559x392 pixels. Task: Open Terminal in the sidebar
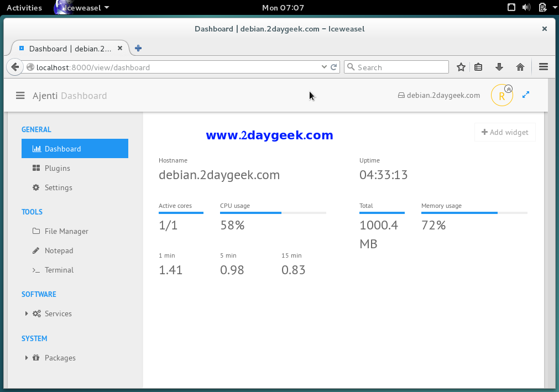click(75, 270)
